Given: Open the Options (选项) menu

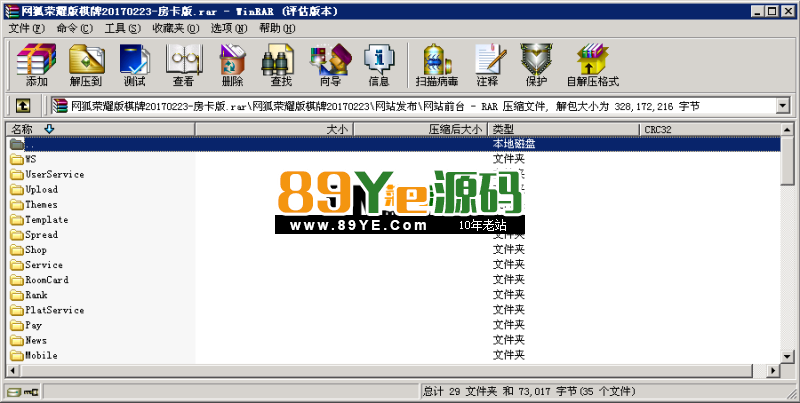Looking at the screenshot, I should point(229,28).
